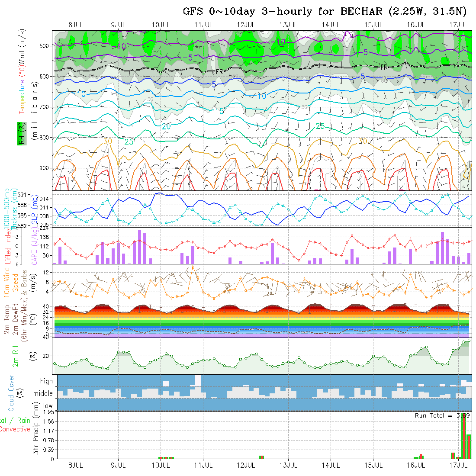Click the chart title mentioning BECHAR

coord(325,12)
